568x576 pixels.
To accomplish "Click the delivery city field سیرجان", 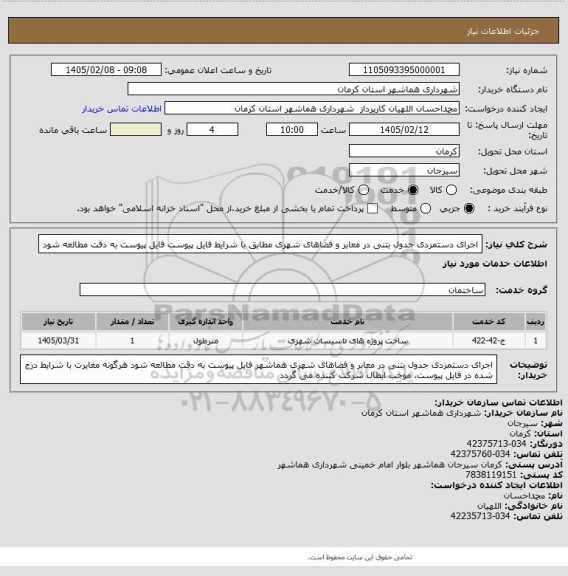I will coord(404,171).
